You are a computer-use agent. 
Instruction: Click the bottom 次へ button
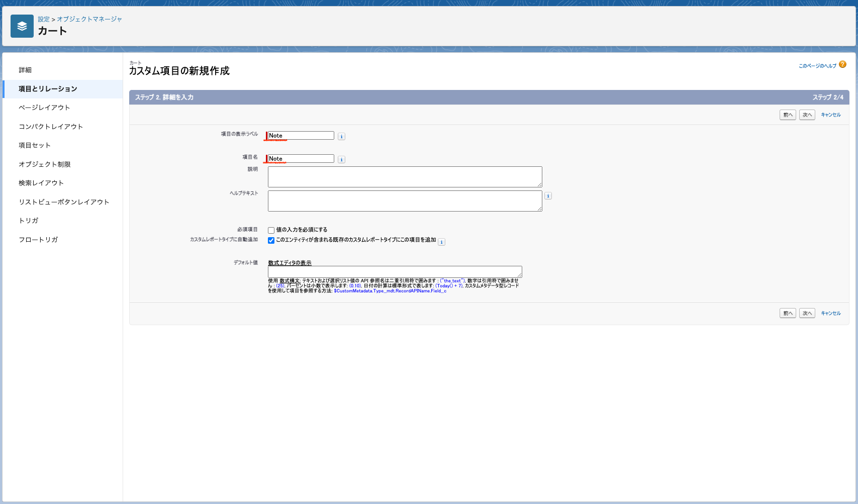tap(807, 314)
